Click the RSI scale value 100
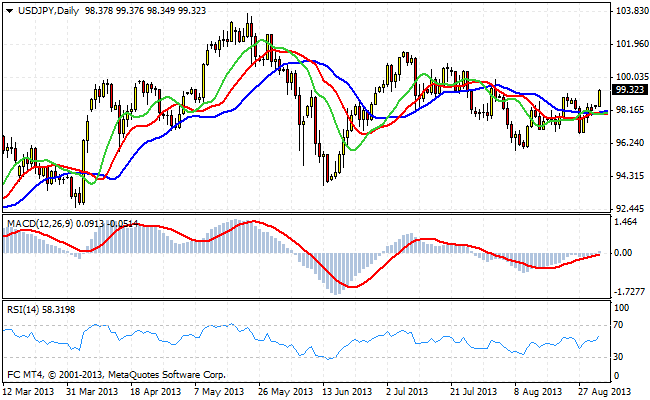This screenshot has width=650, height=400. (x=622, y=308)
